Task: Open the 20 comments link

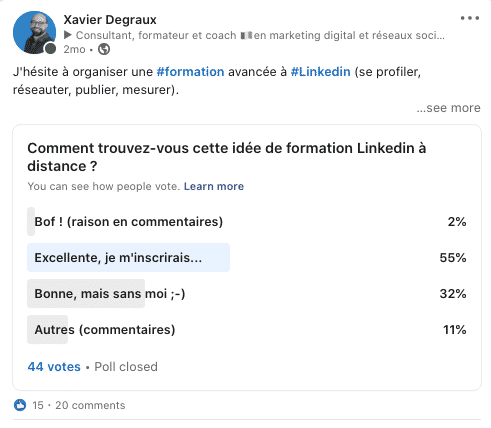Action: (90, 405)
